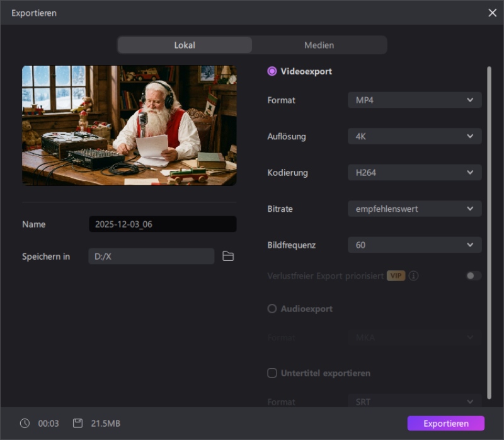Select the Videoexport radio button

click(x=272, y=71)
